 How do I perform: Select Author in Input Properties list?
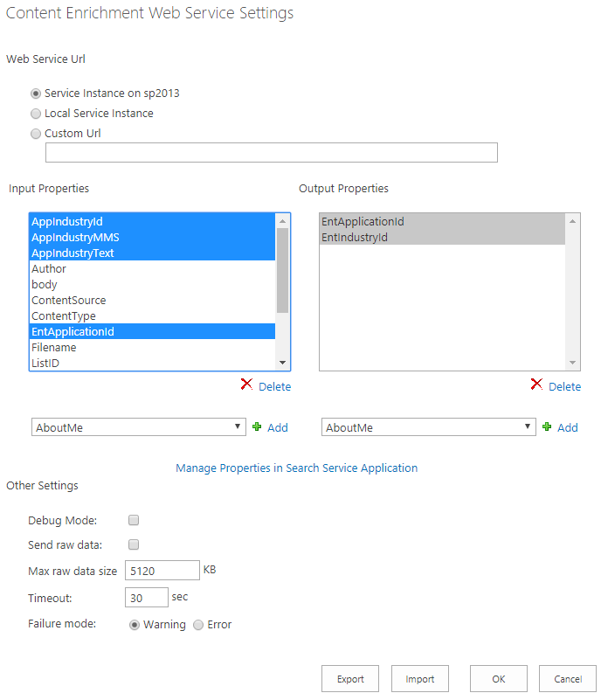click(49, 269)
